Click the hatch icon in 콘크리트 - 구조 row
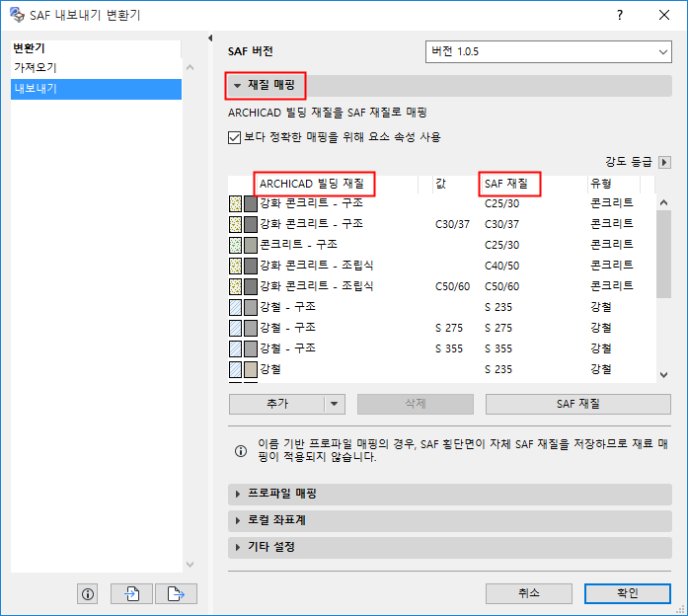The image size is (688, 616). coord(236,245)
